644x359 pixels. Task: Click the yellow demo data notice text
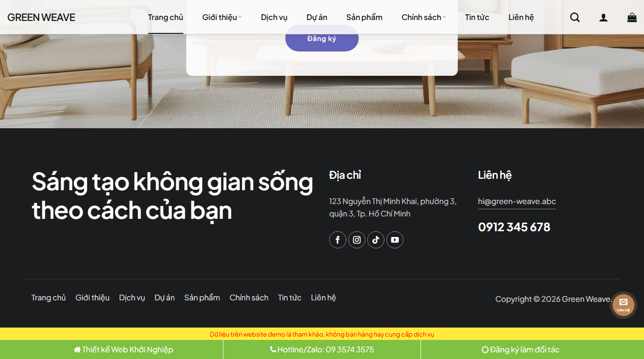tap(322, 334)
